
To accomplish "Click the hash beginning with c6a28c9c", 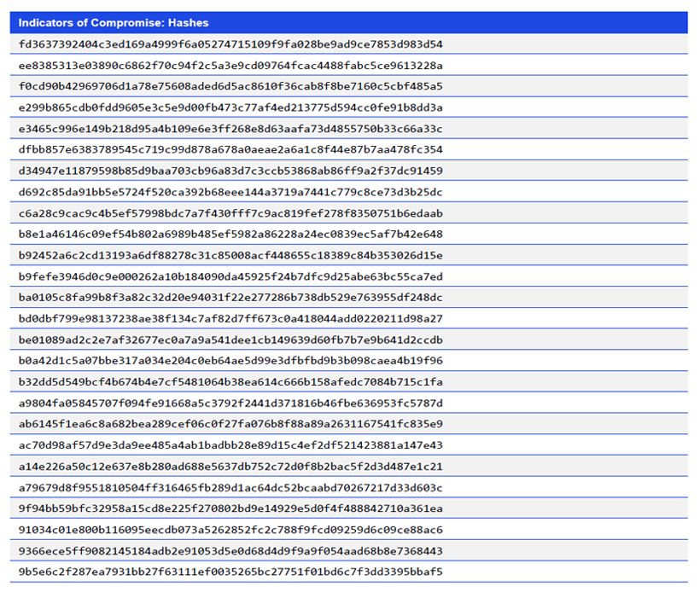I will coord(230,213).
